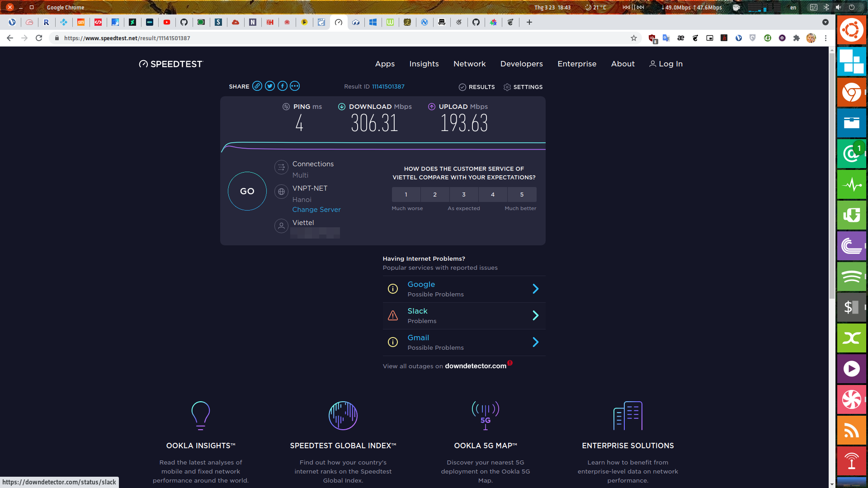Bookmark this page with the star icon
Image resolution: width=868 pixels, height=488 pixels.
tap(634, 38)
